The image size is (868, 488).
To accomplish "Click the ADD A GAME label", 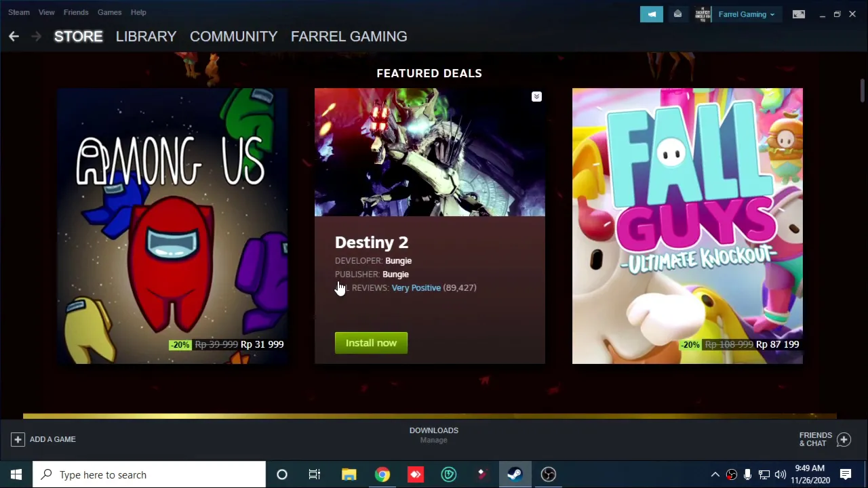I will (53, 439).
